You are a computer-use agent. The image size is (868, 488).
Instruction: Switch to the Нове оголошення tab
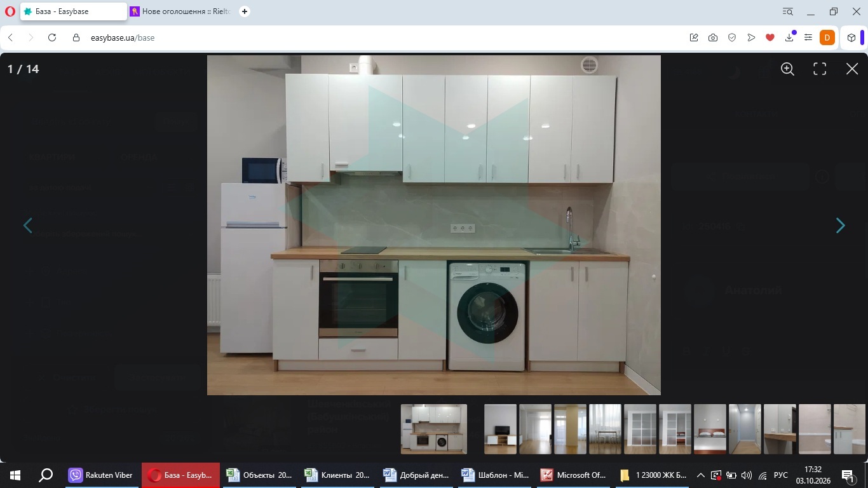181,11
